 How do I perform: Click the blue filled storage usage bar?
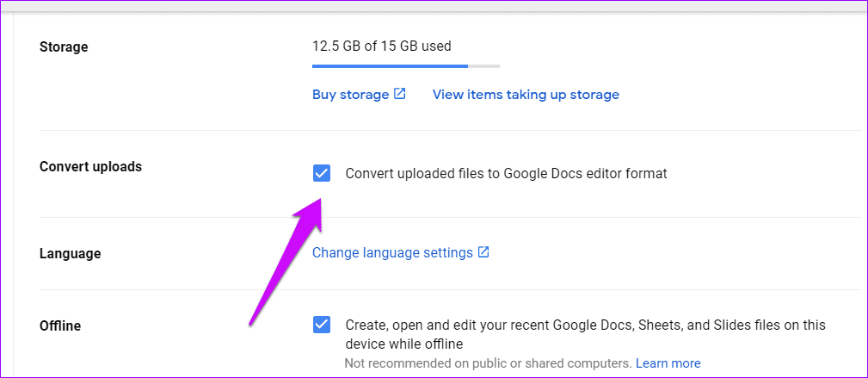coord(389,65)
